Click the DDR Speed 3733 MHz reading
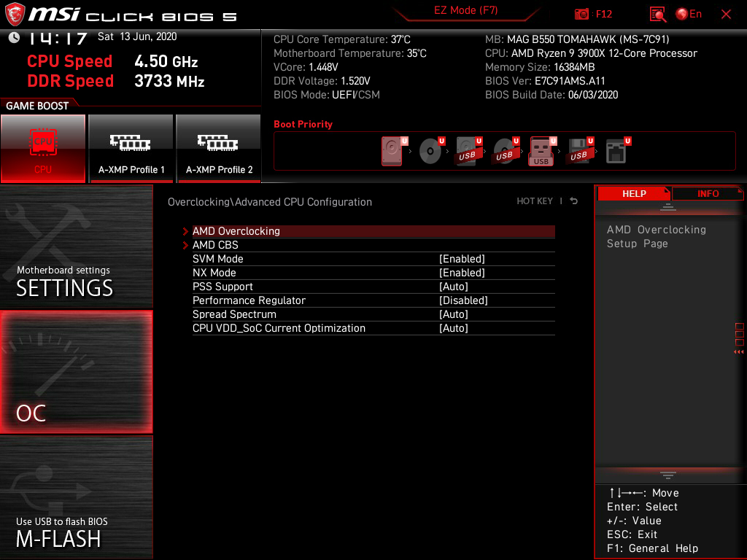The image size is (747, 560). coord(116,81)
